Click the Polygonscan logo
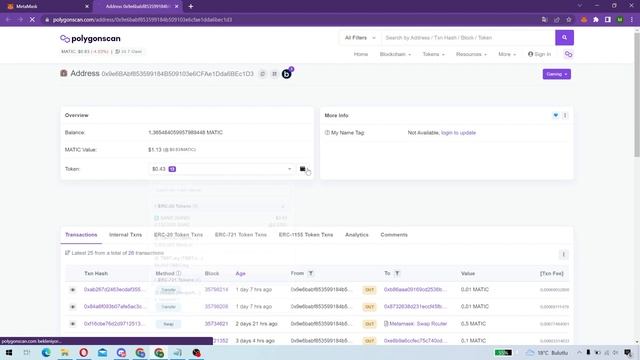The width and height of the screenshot is (640, 360). click(90, 38)
